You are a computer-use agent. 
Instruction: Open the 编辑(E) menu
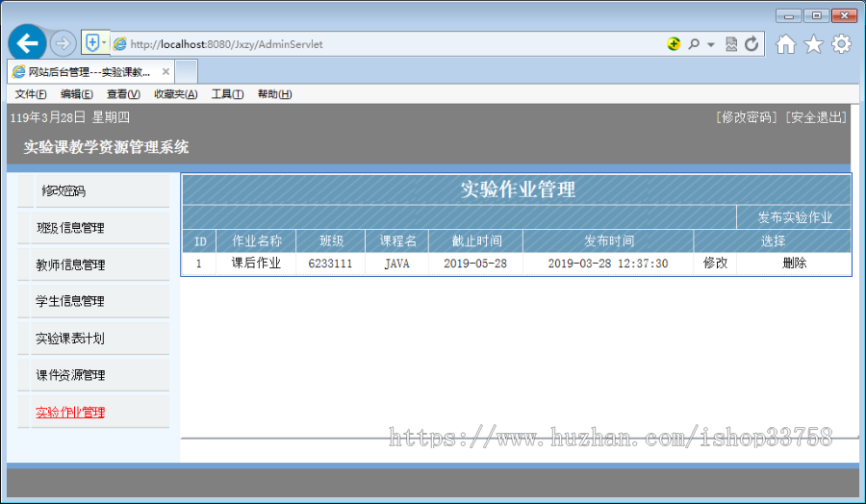click(77, 94)
